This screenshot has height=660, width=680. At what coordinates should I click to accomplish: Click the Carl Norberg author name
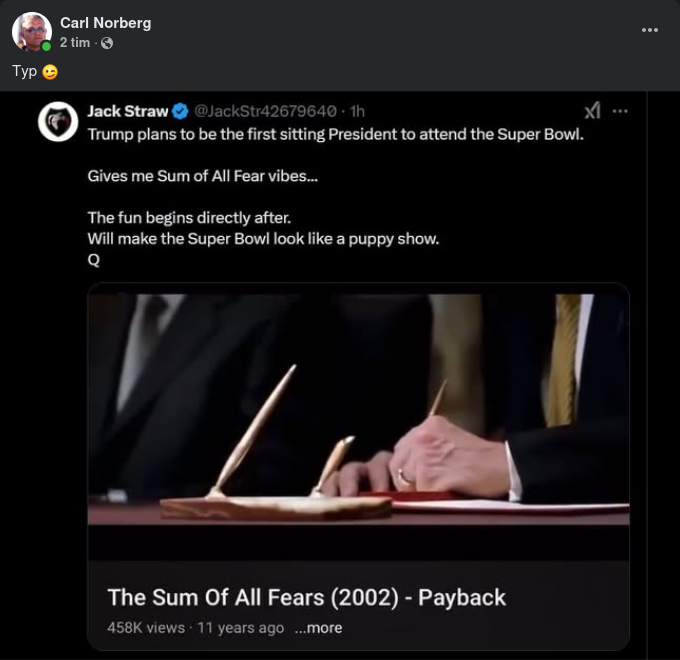[105, 23]
